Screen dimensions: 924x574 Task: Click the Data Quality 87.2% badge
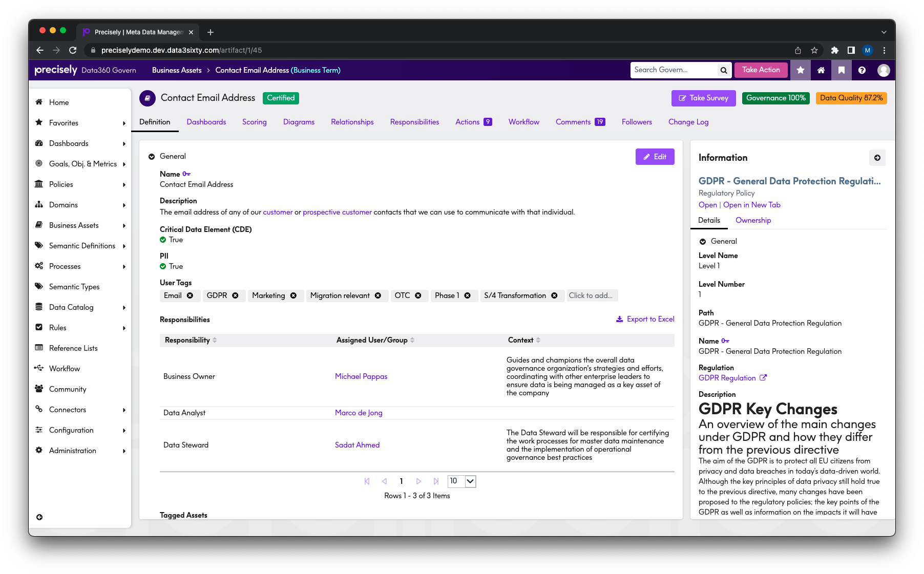coord(851,98)
